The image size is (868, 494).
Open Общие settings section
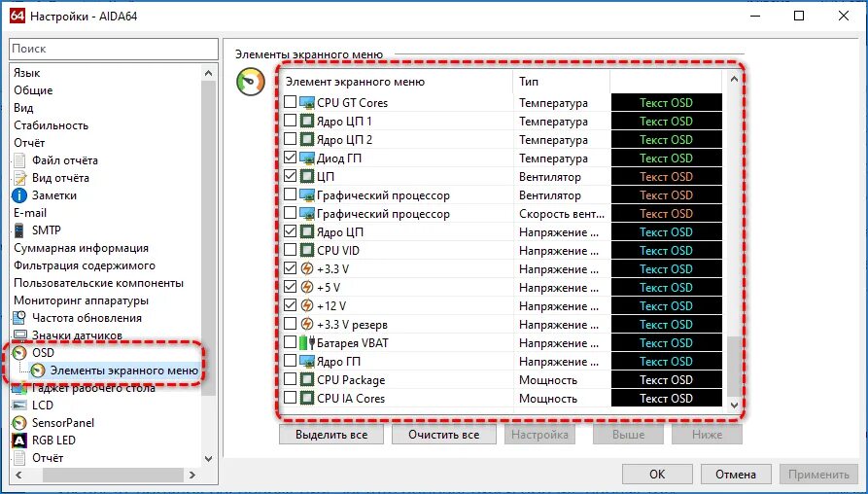33,90
